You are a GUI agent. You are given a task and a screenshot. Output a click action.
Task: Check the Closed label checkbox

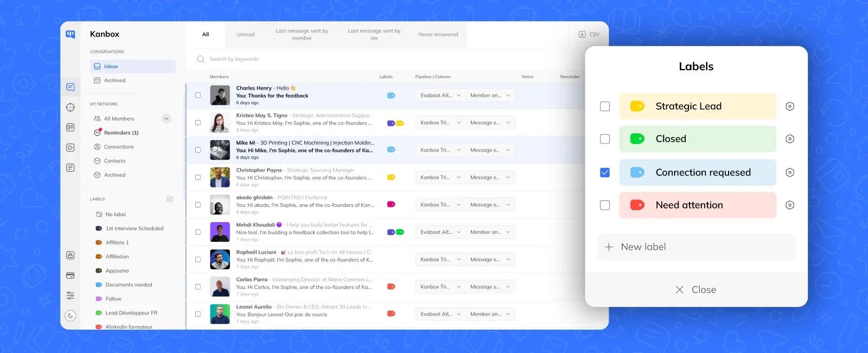[x=605, y=139]
